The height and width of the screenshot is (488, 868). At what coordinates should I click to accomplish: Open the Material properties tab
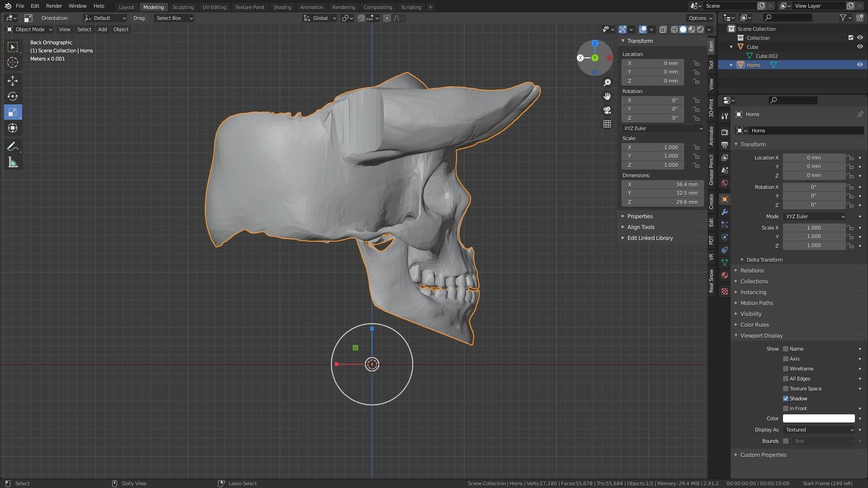pyautogui.click(x=725, y=275)
